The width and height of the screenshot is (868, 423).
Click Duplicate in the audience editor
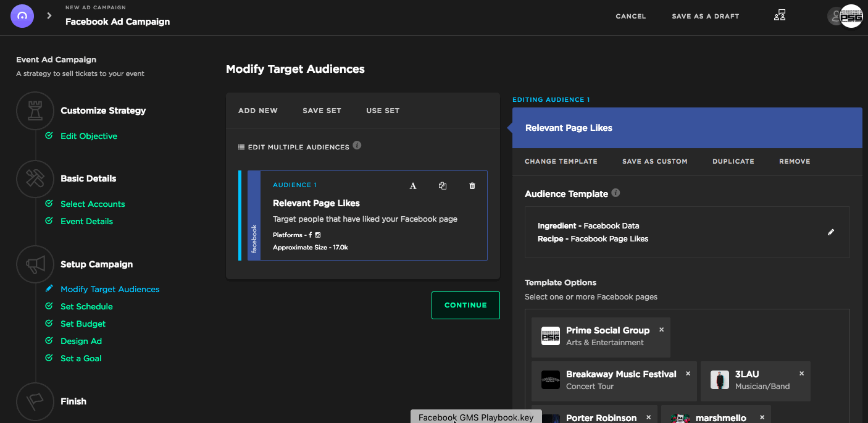[x=733, y=161]
